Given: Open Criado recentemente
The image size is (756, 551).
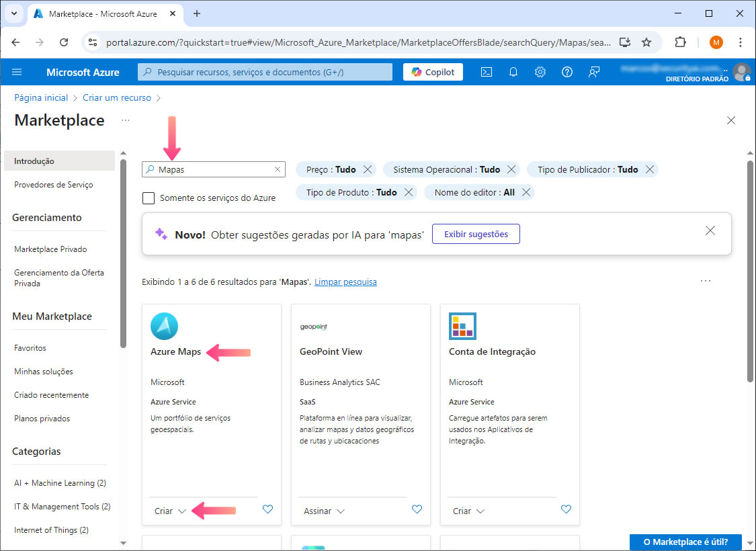Looking at the screenshot, I should (x=52, y=395).
